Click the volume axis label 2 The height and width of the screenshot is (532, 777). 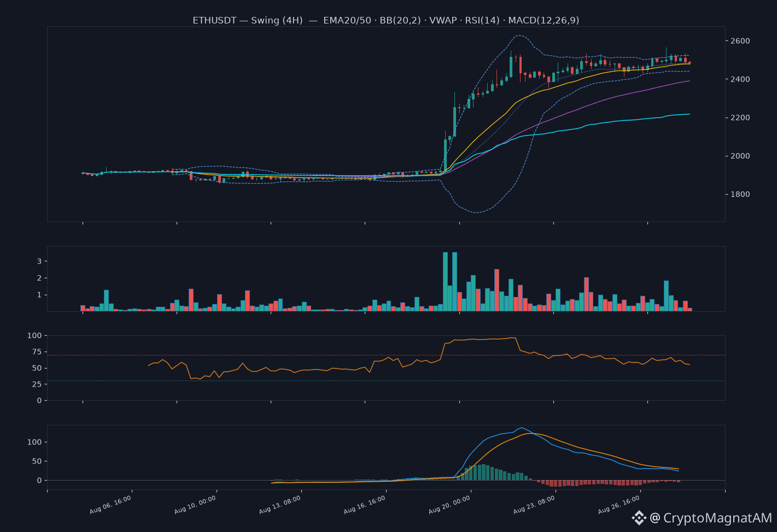pyautogui.click(x=39, y=278)
